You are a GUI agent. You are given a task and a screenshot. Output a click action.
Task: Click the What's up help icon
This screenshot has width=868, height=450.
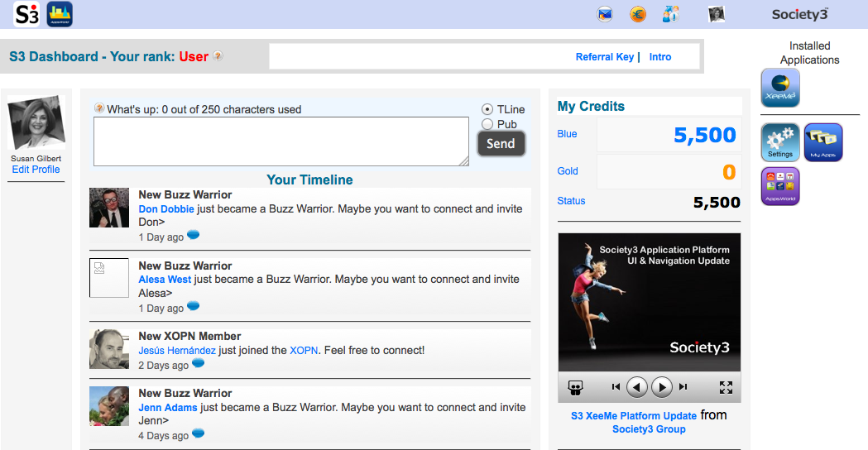coord(99,108)
